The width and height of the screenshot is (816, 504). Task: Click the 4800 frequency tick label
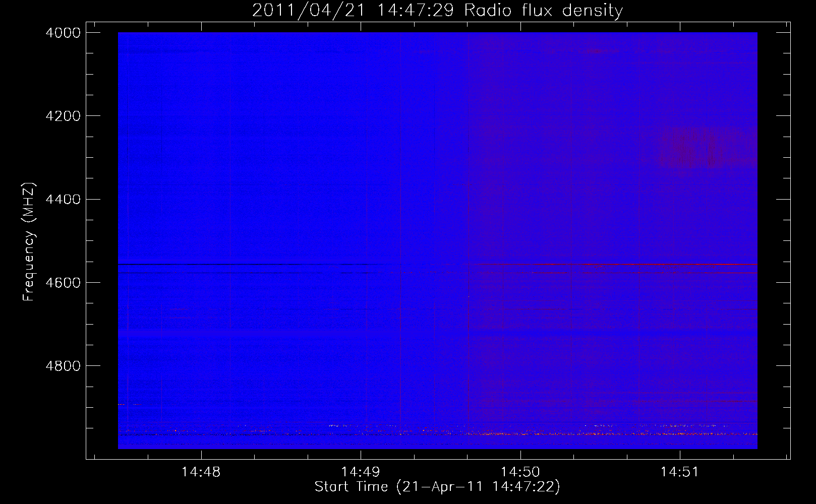click(63, 365)
